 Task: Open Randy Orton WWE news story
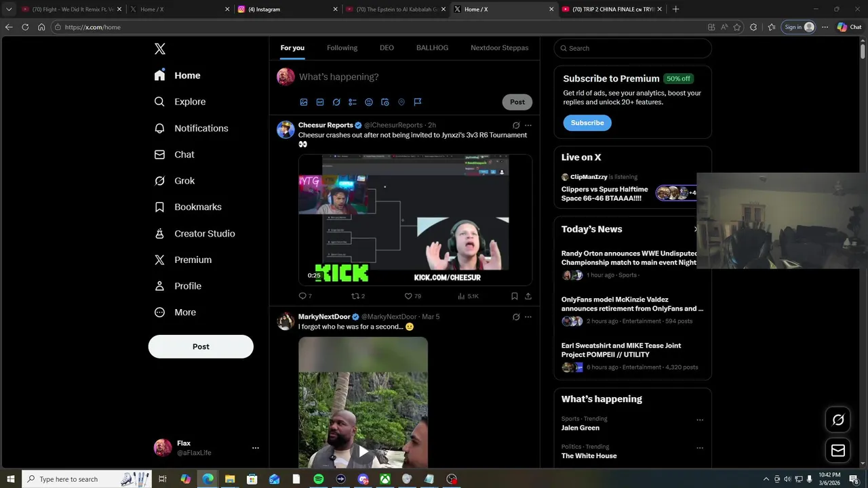[x=629, y=258]
